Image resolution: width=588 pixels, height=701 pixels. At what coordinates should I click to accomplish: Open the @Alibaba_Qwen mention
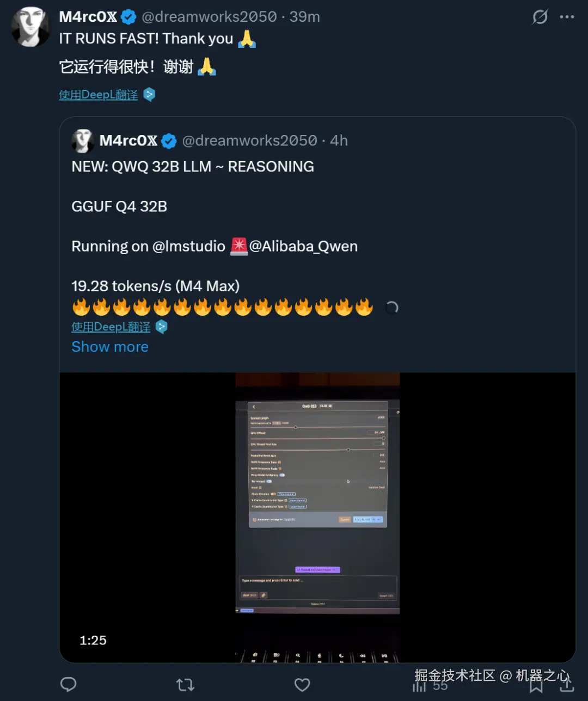[303, 246]
